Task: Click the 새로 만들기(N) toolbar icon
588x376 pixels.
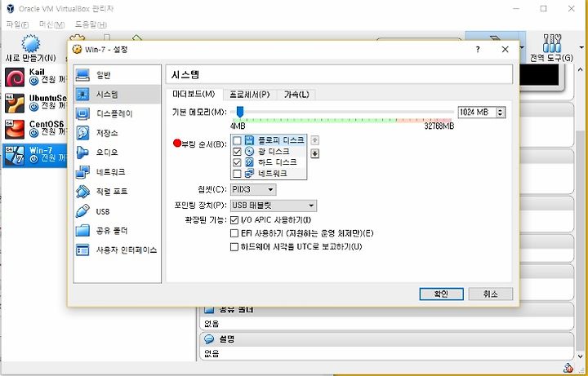Action: point(31,48)
